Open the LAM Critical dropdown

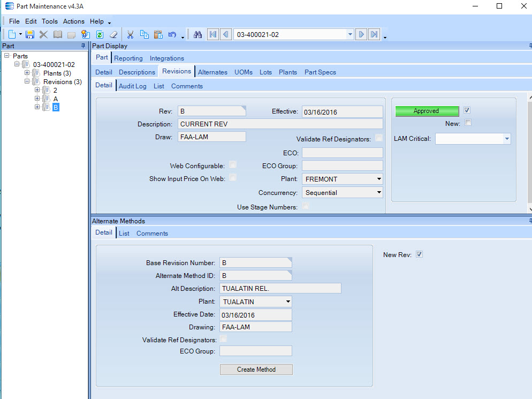click(505, 139)
